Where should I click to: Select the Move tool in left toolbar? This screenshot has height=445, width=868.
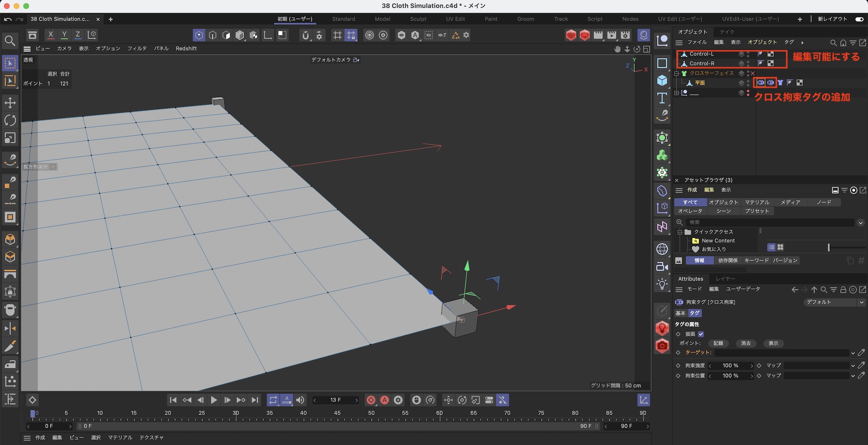(10, 103)
